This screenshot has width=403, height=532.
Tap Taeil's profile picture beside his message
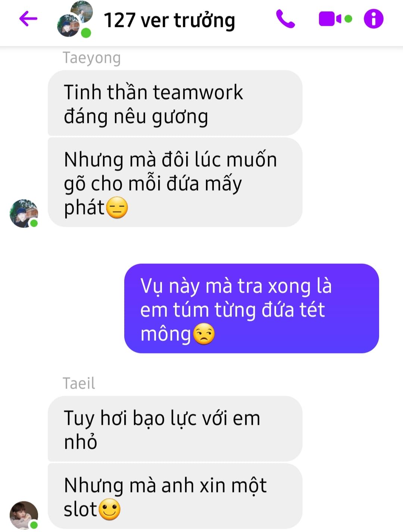(24, 515)
